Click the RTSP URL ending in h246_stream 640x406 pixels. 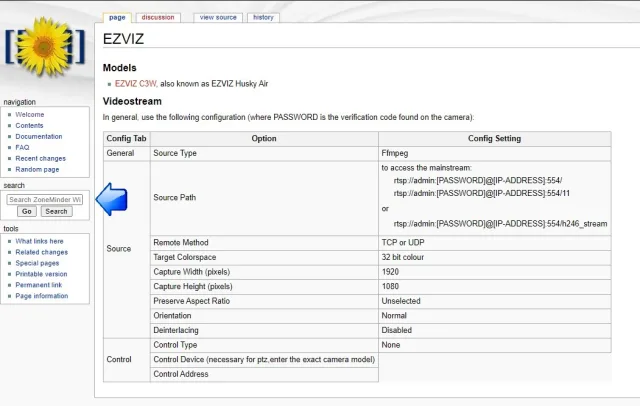(500, 224)
